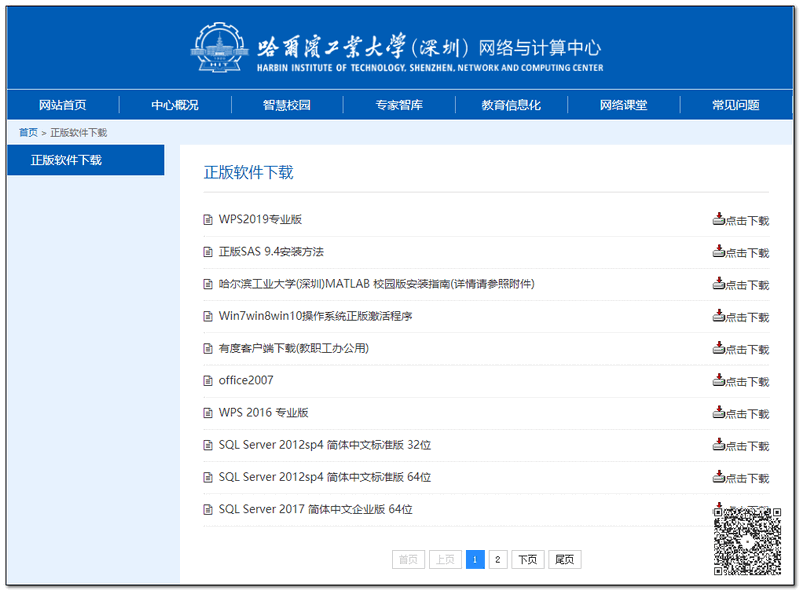The image size is (800, 591).
Task: Open the office2007 entry
Action: [x=246, y=380]
